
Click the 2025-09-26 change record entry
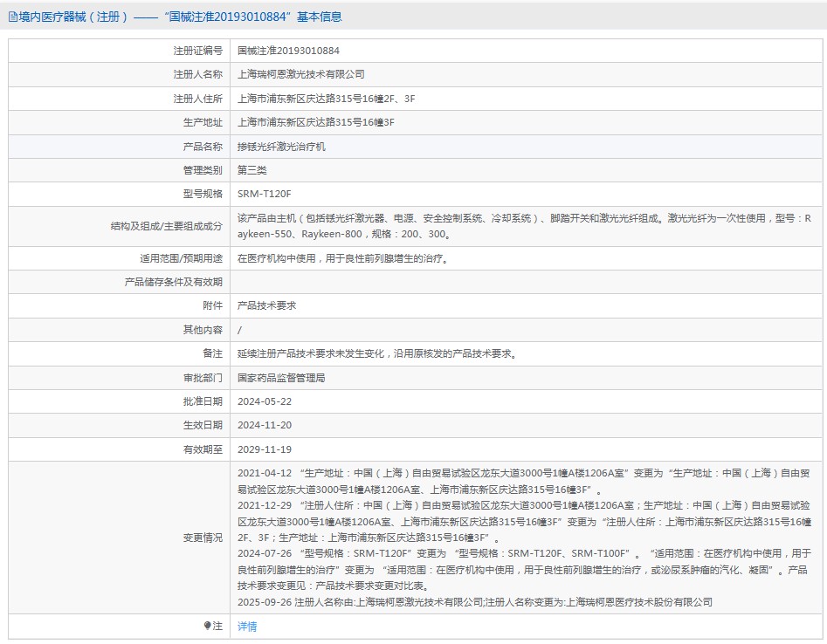(x=474, y=602)
